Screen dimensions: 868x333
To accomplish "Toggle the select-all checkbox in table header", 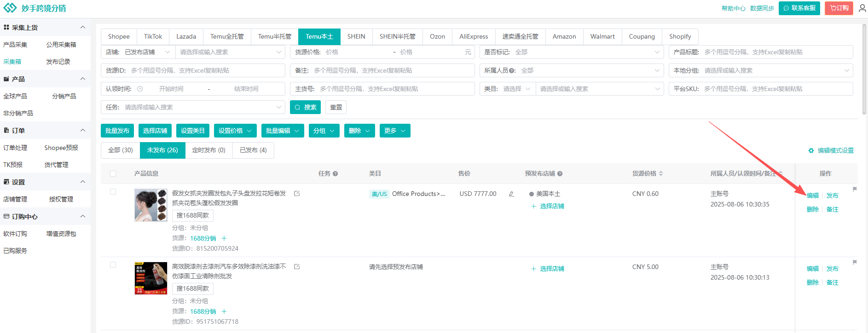I will tap(113, 174).
